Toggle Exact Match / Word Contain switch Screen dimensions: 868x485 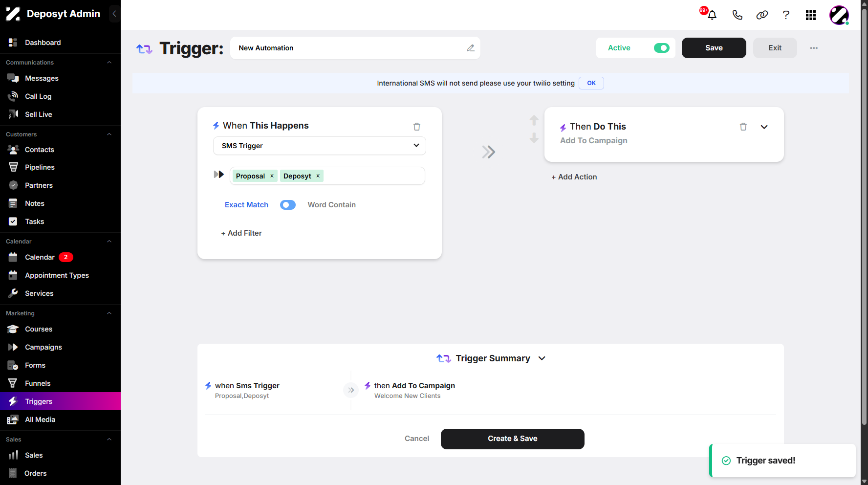tap(288, 205)
